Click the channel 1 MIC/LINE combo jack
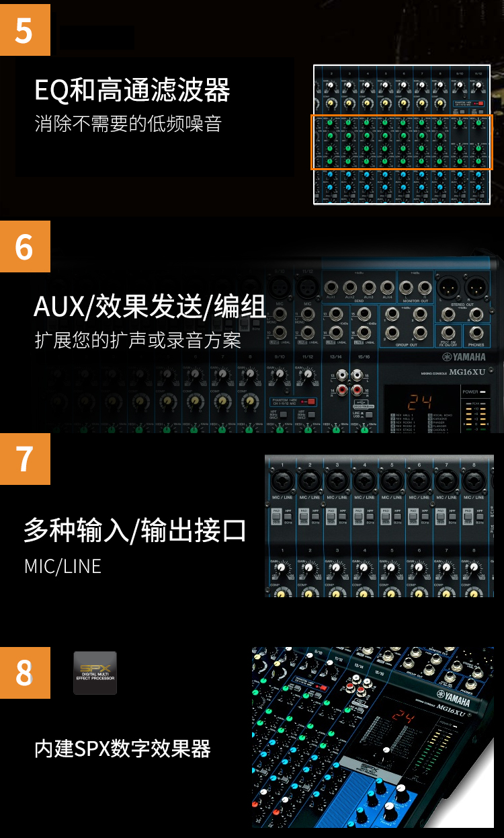This screenshot has height=838, width=504. coord(282,481)
